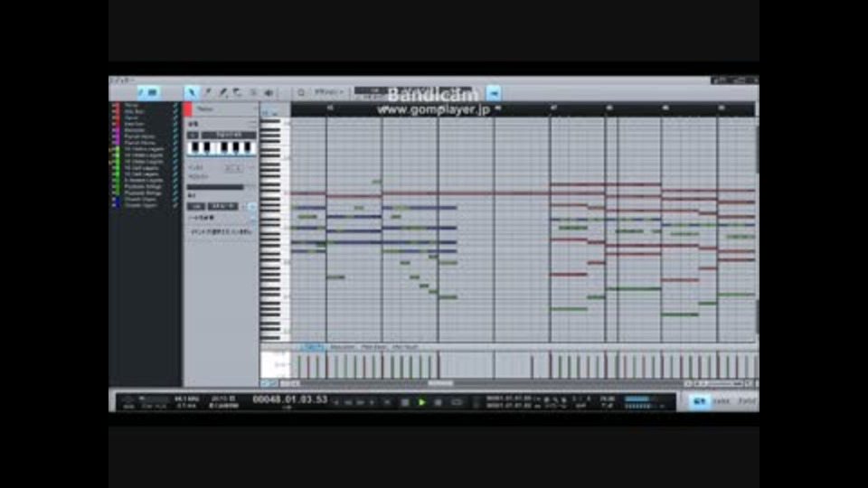Click the Play button in the transport
This screenshot has height=488, width=868.
422,402
